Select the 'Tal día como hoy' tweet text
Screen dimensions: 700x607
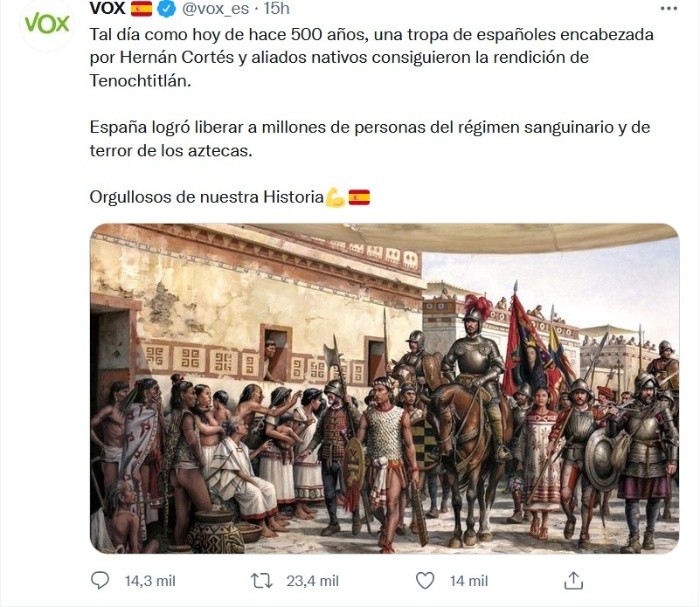coord(371,58)
